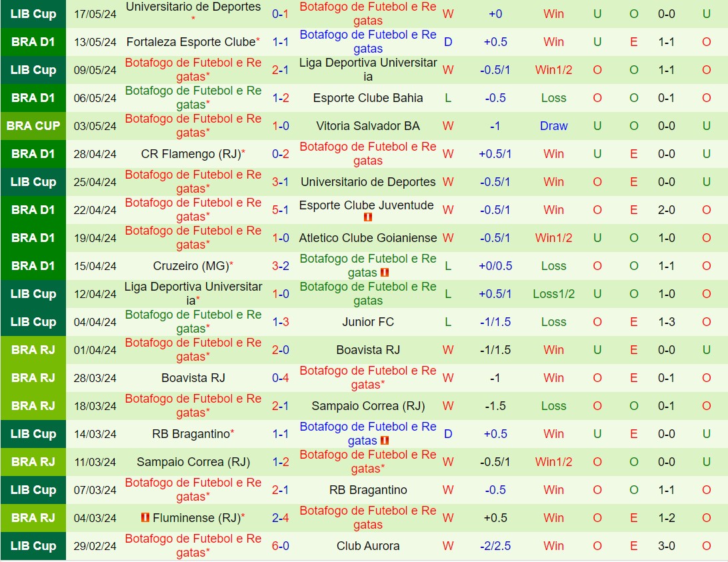The image size is (728, 562).
Task: Select the date 07/03/24
Action: (95, 490)
